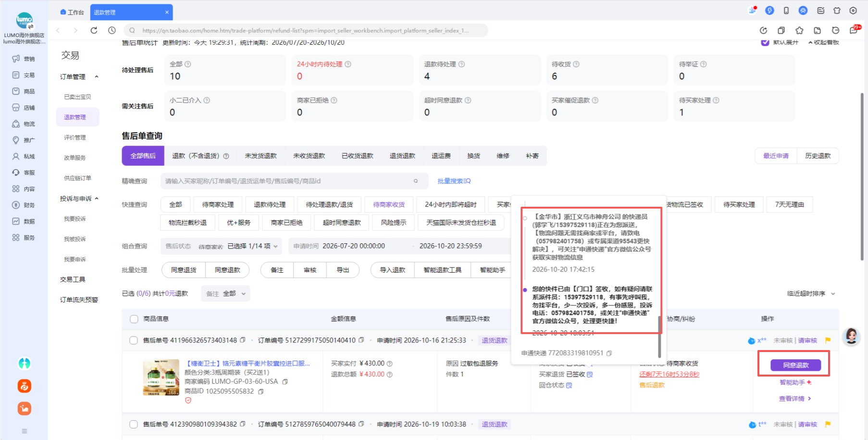The height and width of the screenshot is (440, 868).
Task: Open 营销 in the left sidebar
Action: click(24, 59)
